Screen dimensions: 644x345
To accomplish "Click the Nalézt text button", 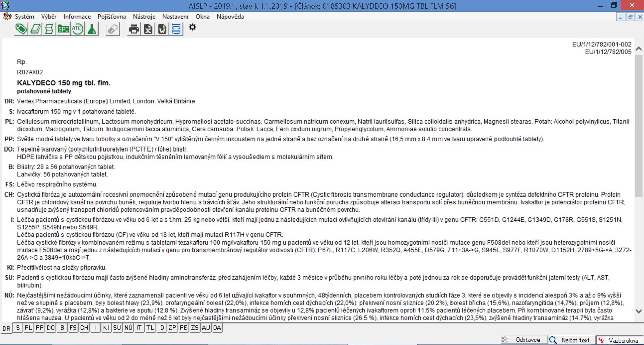I will click(x=571, y=340).
